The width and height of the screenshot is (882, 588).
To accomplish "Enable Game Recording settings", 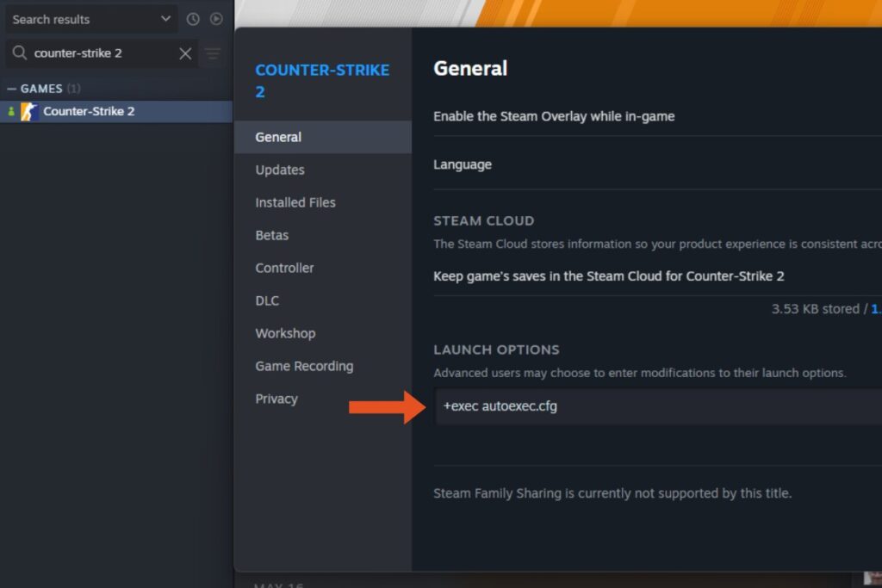I will pyautogui.click(x=303, y=366).
